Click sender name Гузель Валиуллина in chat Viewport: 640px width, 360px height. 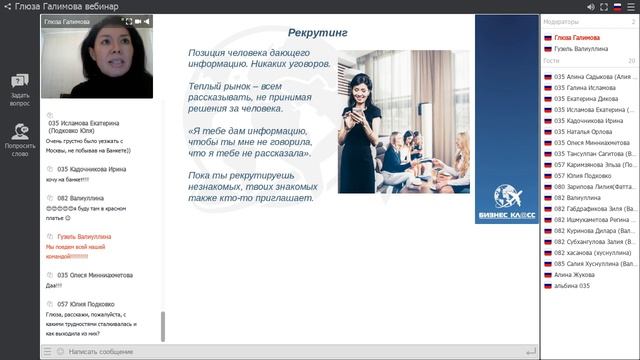coord(84,236)
